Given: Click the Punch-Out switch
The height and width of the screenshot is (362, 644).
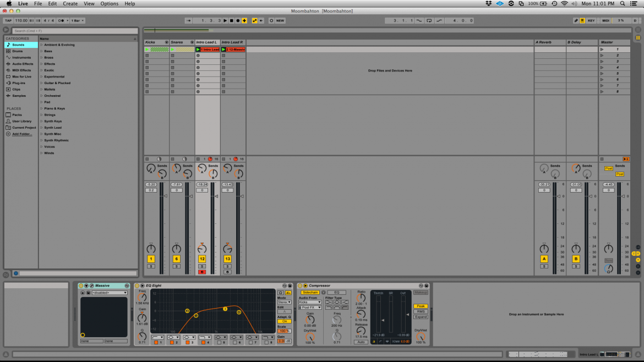Looking at the screenshot, I should point(439,20).
